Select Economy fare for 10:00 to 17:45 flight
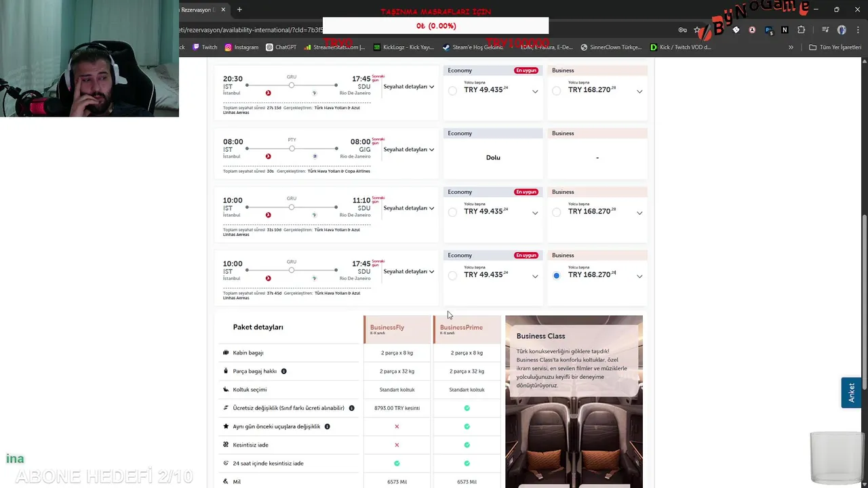This screenshot has width=868, height=488. tap(452, 276)
